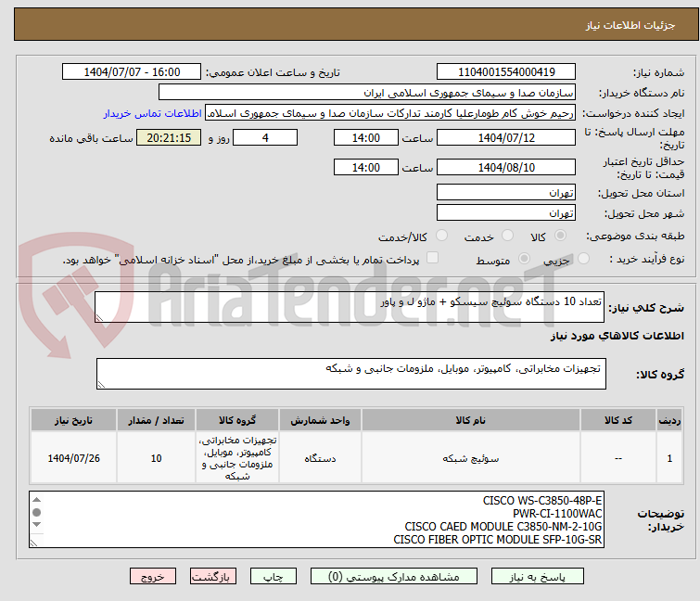The height and width of the screenshot is (601, 700).
Task: Click the delivery city field تهران
Action: point(506,212)
